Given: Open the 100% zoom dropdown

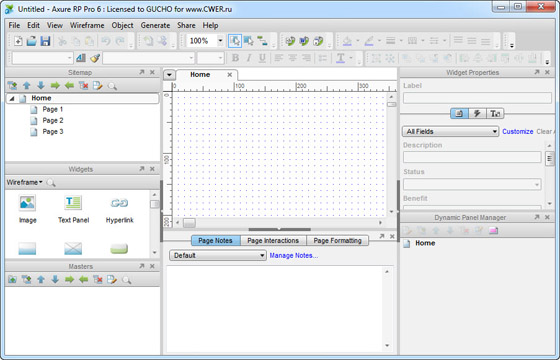Looking at the screenshot, I should [x=220, y=41].
